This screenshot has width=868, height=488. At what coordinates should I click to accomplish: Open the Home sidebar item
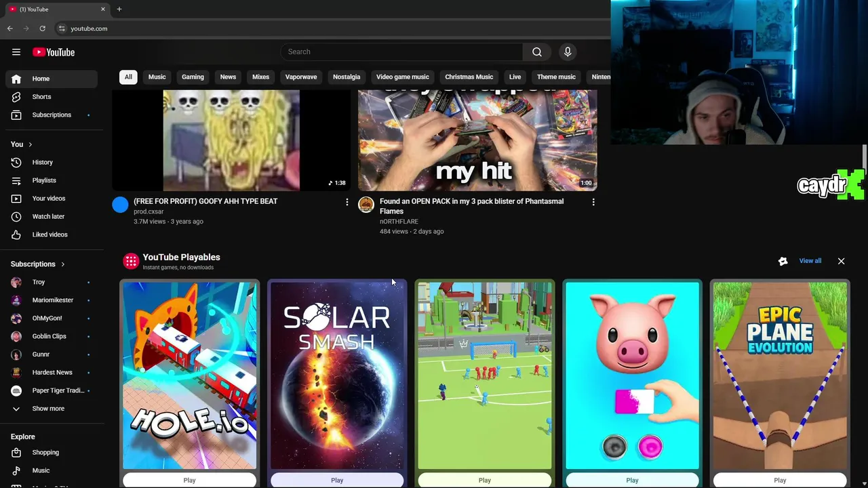click(52, 79)
